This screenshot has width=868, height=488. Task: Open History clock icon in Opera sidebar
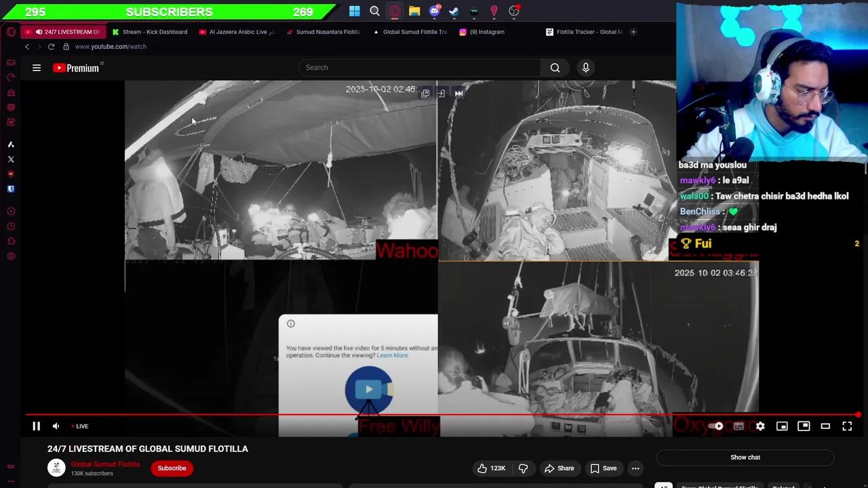coord(11,226)
